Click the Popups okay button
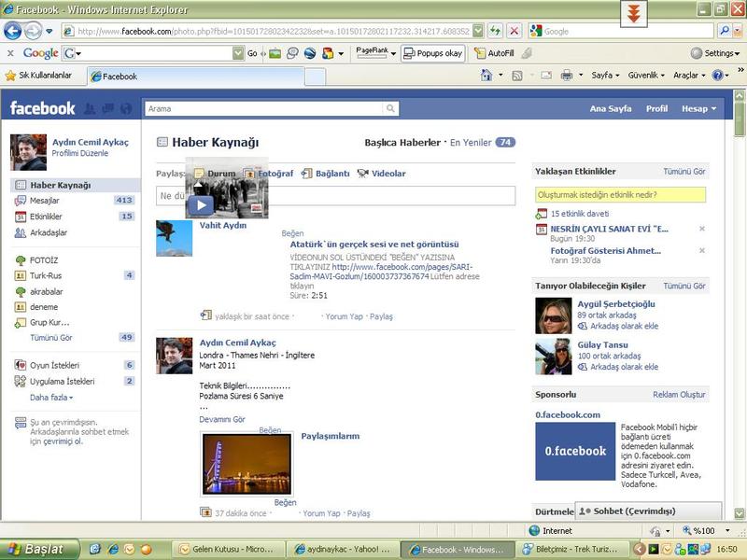 (x=432, y=53)
